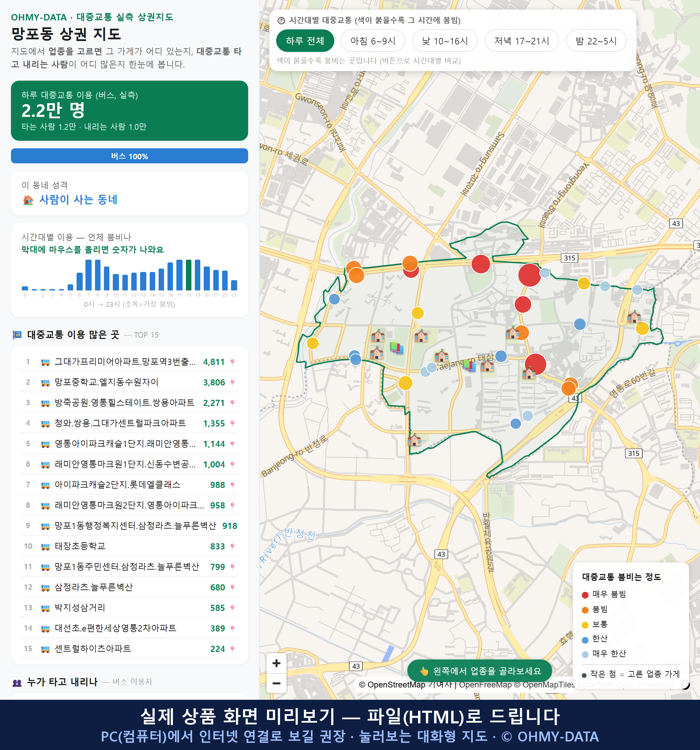Click bus icon of 삼정라츠.늘푸른벽산 row
This screenshot has height=750, width=700.
pos(45,587)
